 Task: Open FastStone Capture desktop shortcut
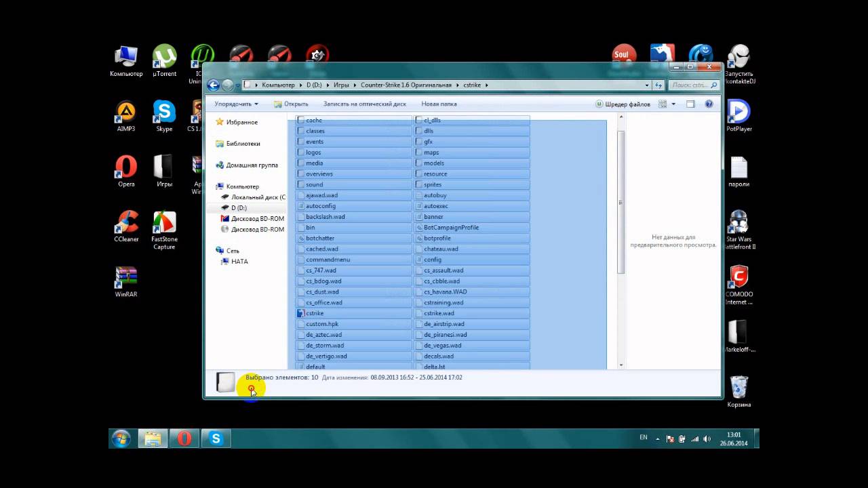(164, 230)
